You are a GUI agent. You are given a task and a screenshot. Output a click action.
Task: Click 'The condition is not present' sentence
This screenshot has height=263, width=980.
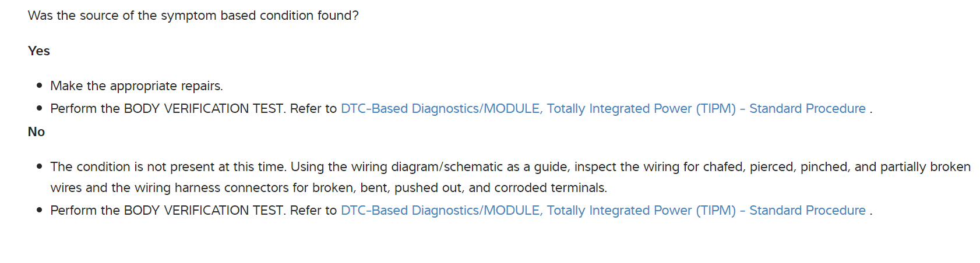click(169, 167)
